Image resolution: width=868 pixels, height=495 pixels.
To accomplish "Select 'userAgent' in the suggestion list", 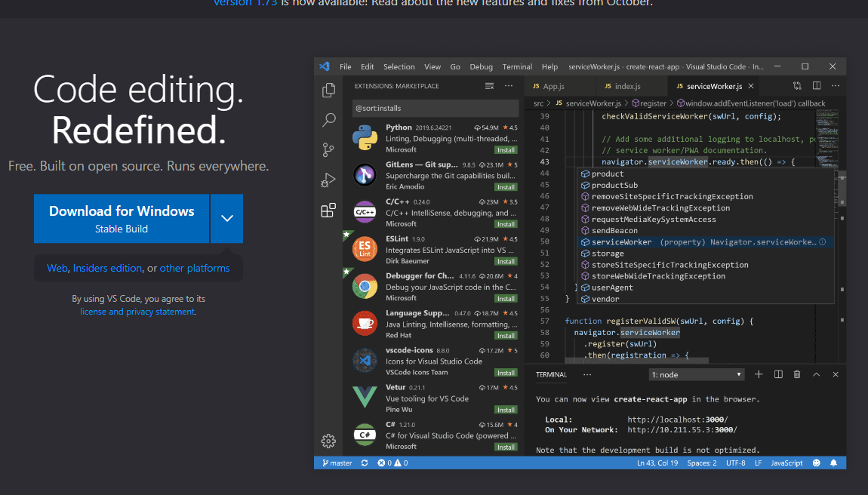I will (x=706, y=287).
